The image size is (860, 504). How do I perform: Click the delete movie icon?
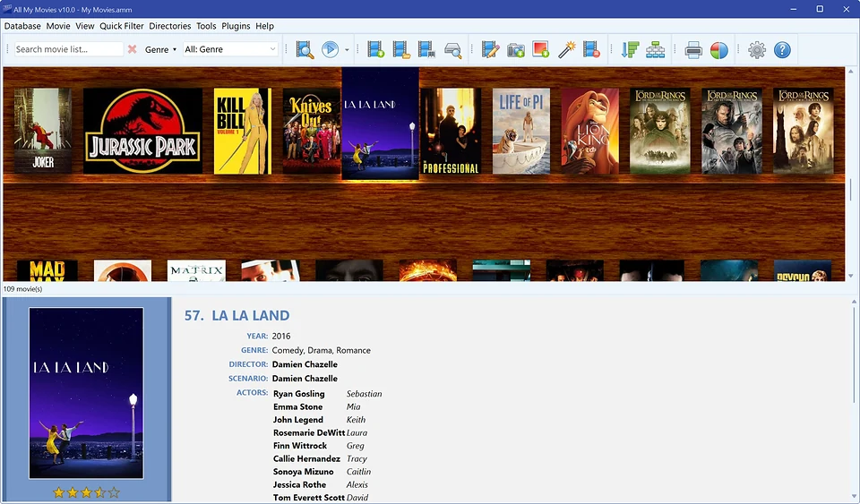tap(591, 49)
